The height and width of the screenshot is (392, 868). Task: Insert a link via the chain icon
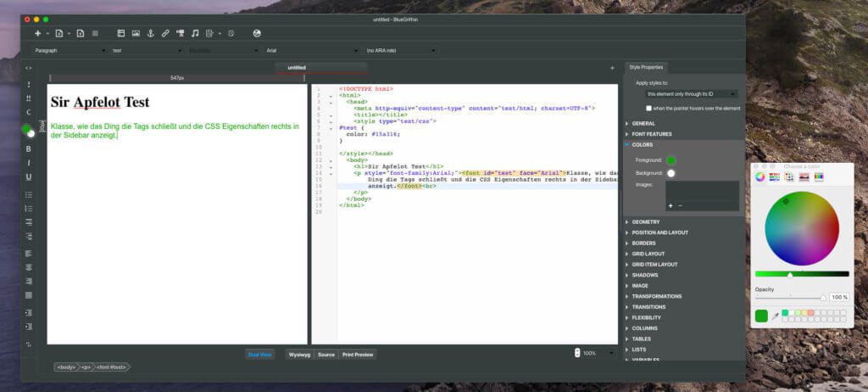coord(165,33)
